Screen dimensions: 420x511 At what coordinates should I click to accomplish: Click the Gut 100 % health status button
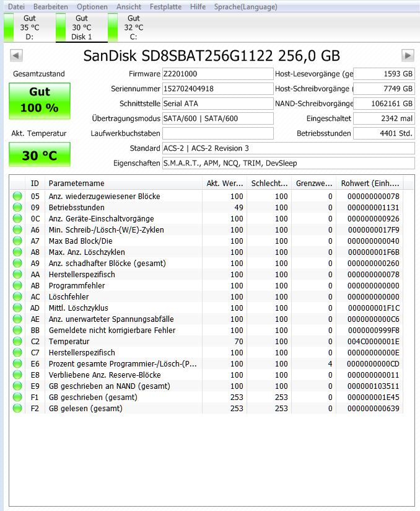(40, 100)
